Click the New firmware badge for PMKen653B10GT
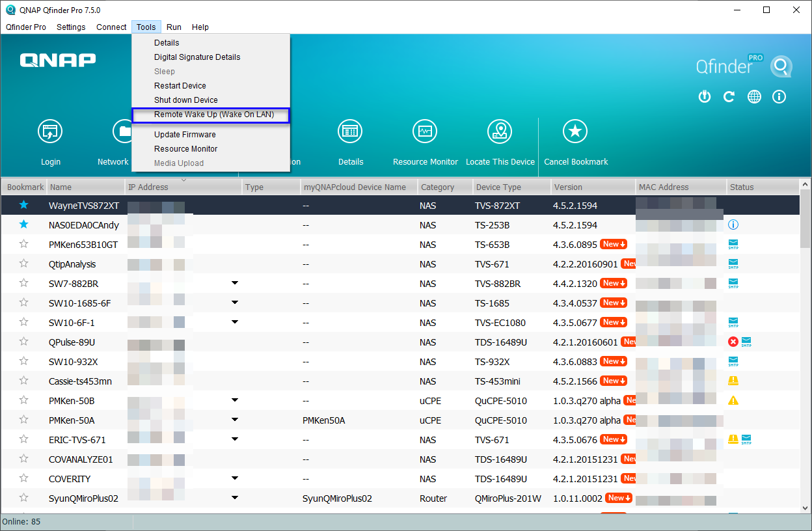 [614, 245]
